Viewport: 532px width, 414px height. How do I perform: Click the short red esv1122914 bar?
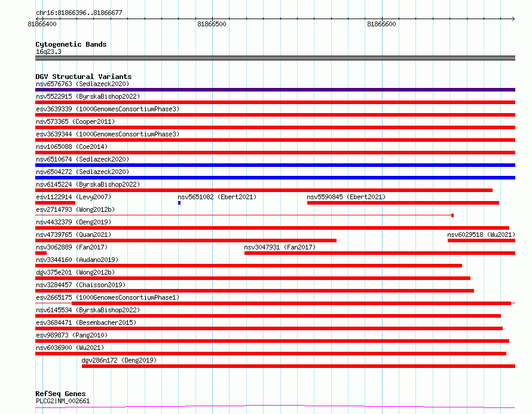point(56,203)
